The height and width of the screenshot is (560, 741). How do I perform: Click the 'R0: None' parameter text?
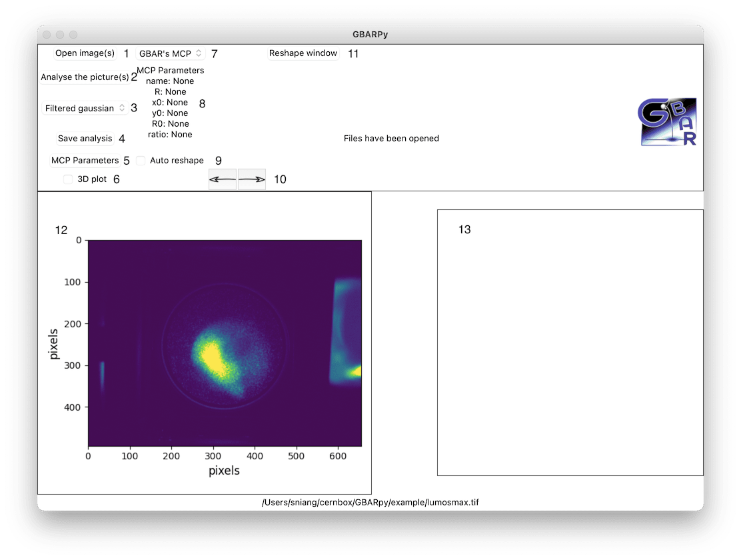170,124
